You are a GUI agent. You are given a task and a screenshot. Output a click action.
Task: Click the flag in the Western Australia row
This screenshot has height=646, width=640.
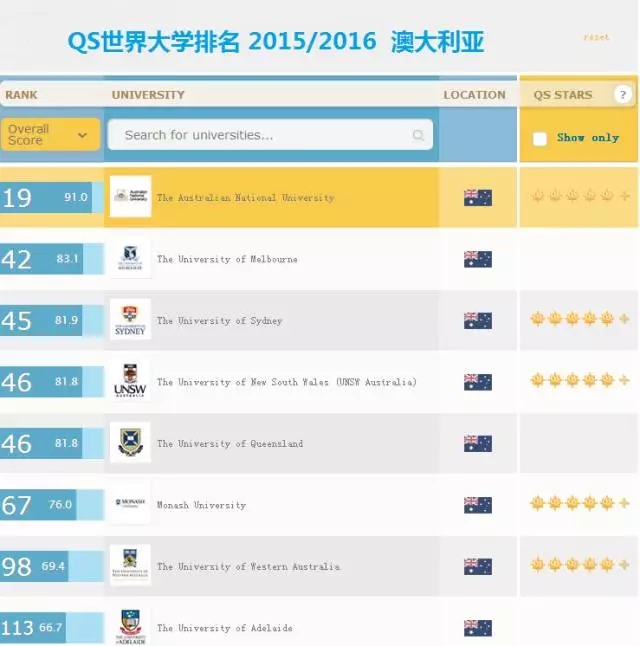478,566
